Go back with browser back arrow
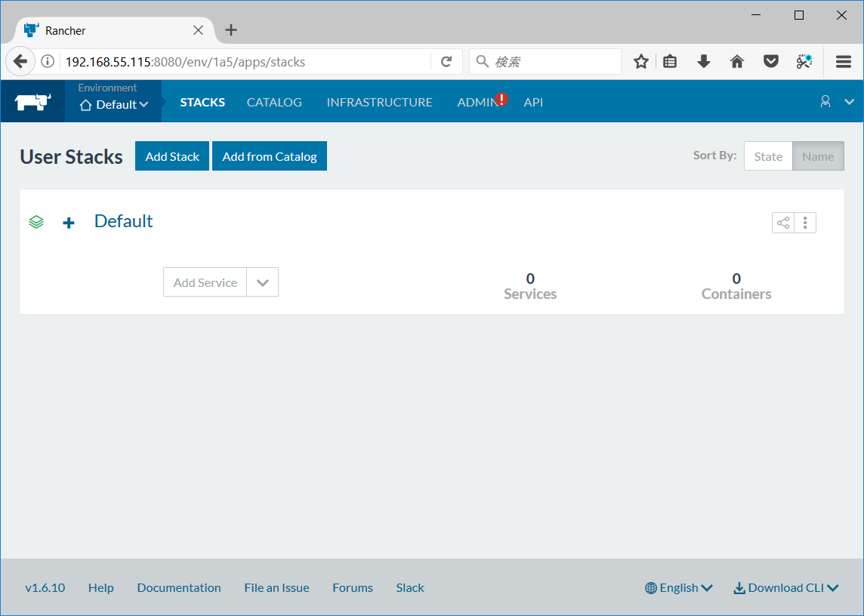The height and width of the screenshot is (616, 864). point(20,61)
